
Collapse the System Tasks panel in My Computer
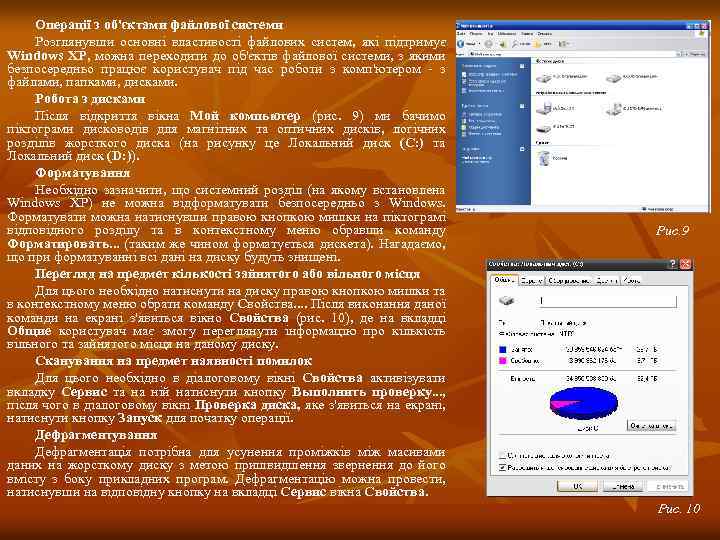click(x=522, y=66)
